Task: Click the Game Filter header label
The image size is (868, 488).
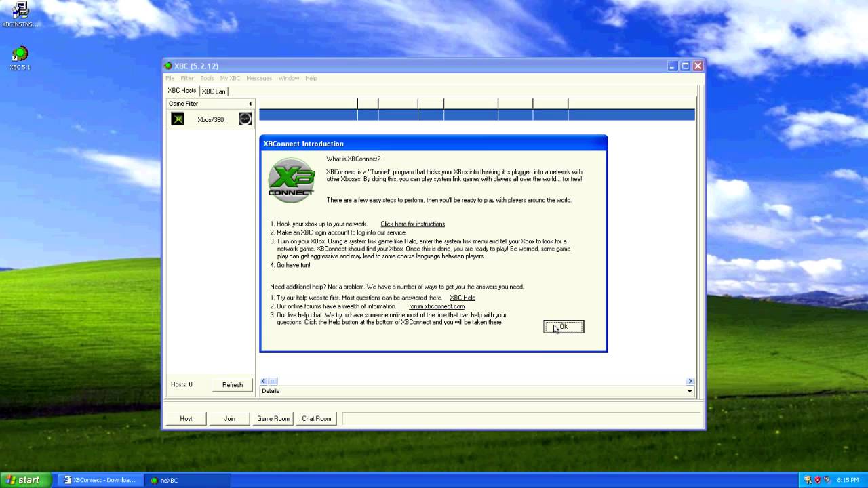Action: tap(183, 104)
